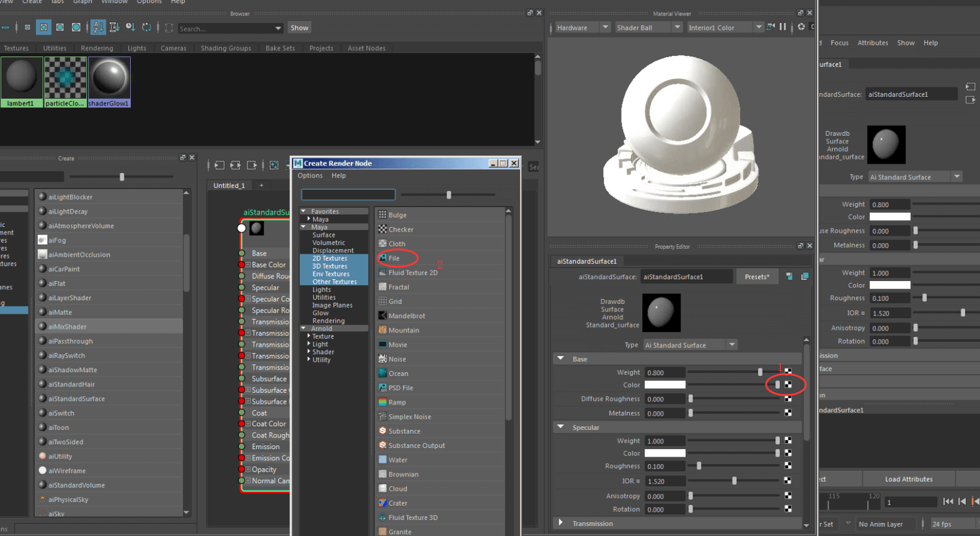The height and width of the screenshot is (536, 980).
Task: Click the map button next to Base Color in Property Editor
Action: 788,385
